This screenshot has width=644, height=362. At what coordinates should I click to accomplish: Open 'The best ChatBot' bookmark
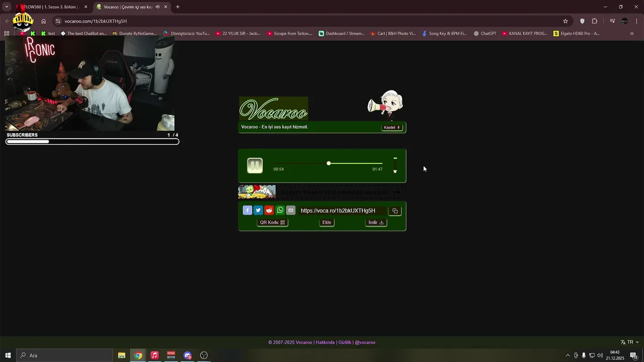(84, 34)
